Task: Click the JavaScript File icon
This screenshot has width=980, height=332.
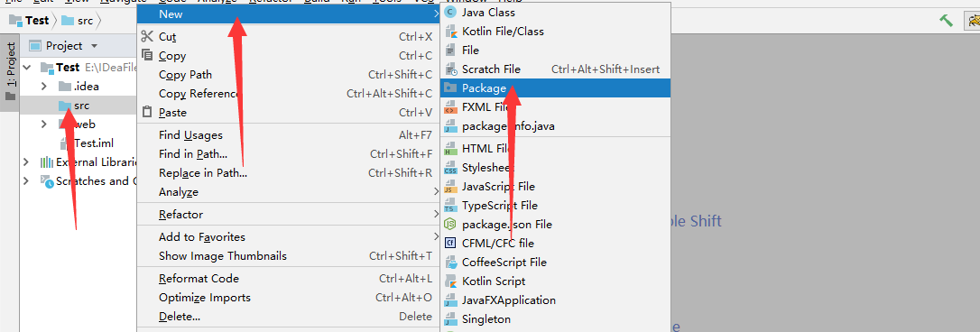Action: point(450,187)
